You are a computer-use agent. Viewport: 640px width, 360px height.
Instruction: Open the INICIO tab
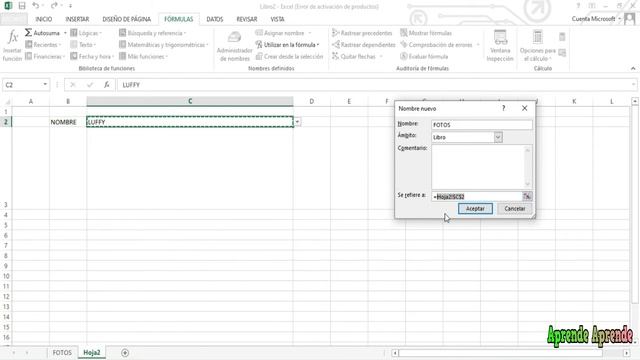(44, 19)
